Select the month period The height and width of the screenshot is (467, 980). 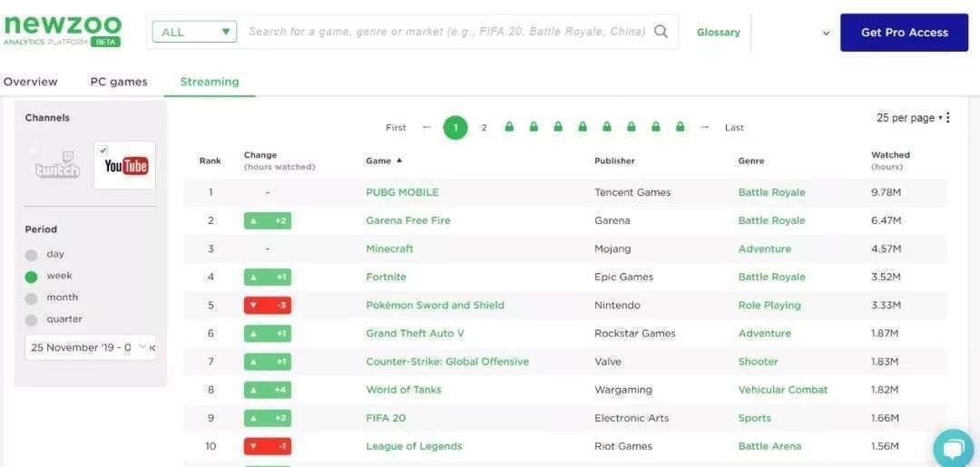31,298
